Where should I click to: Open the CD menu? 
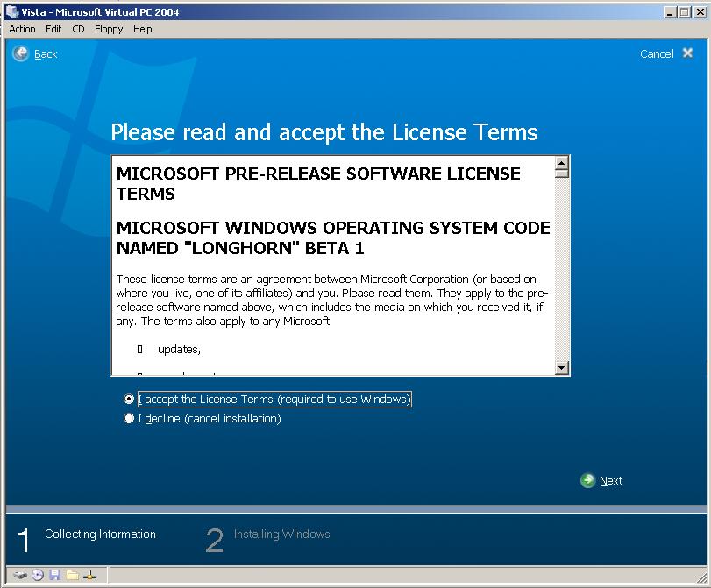(78, 29)
